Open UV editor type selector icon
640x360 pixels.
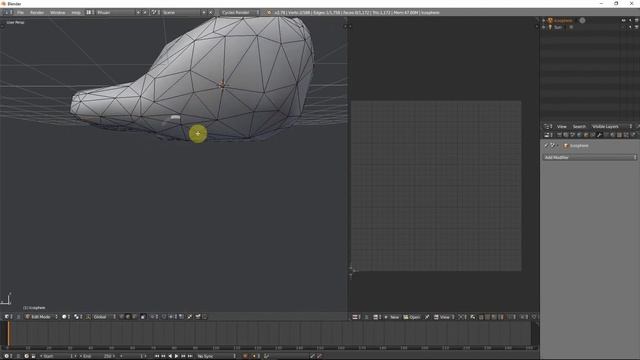point(356,317)
